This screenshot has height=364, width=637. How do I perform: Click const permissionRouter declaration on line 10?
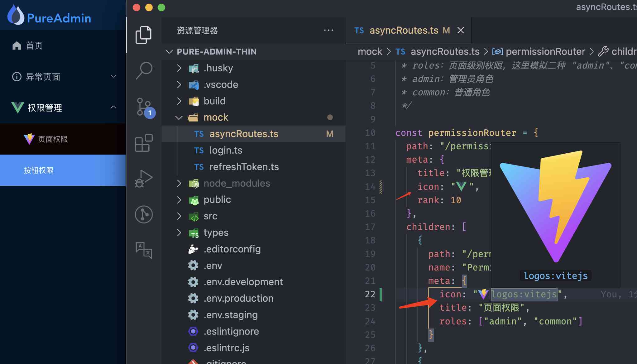(467, 133)
